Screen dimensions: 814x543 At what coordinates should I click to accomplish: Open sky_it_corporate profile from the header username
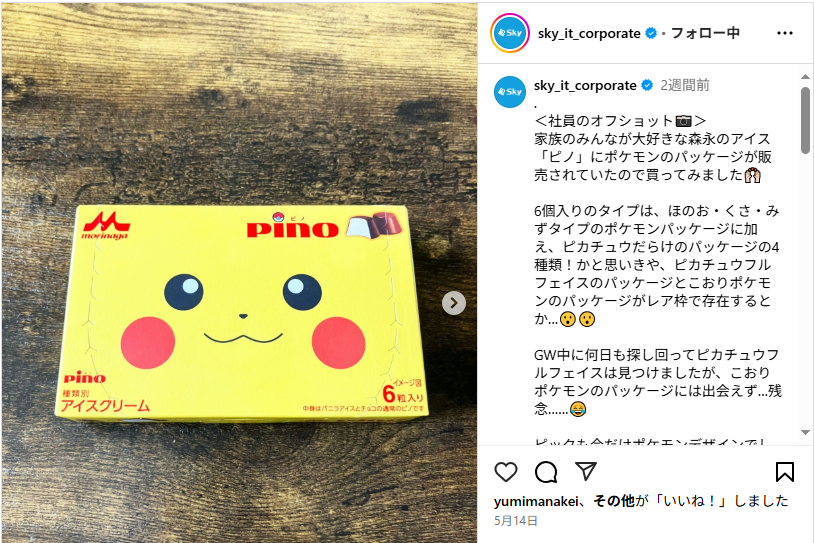(589, 33)
